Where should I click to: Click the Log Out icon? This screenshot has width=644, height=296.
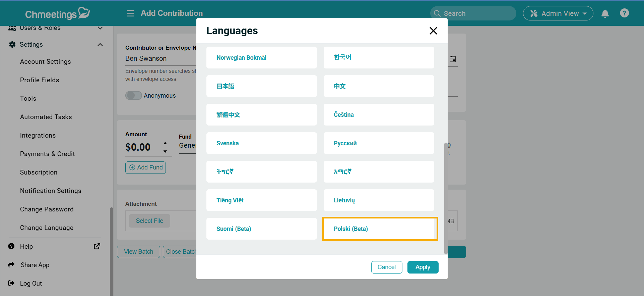11,283
